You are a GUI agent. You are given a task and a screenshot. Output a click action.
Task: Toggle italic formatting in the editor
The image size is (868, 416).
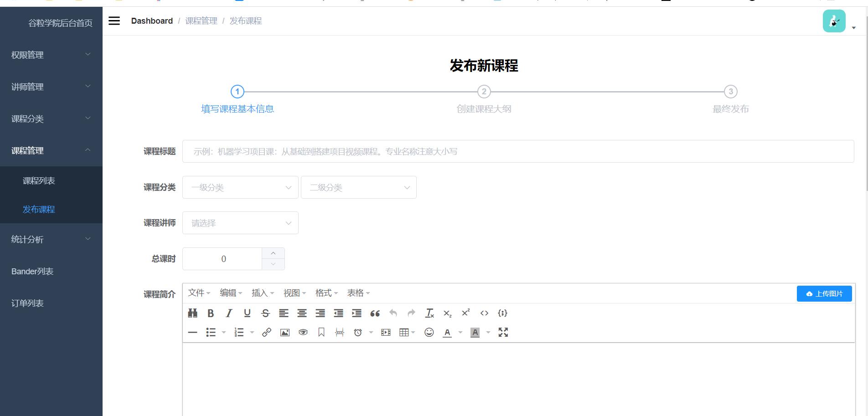pos(229,313)
